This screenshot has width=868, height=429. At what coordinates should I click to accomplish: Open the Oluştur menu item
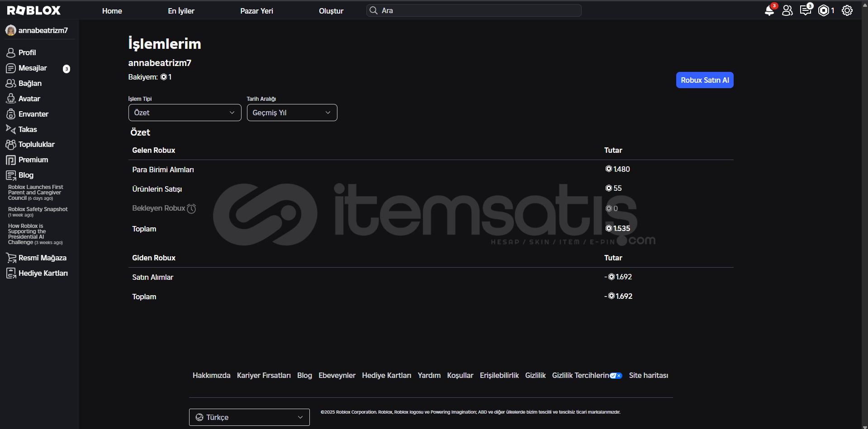[331, 11]
